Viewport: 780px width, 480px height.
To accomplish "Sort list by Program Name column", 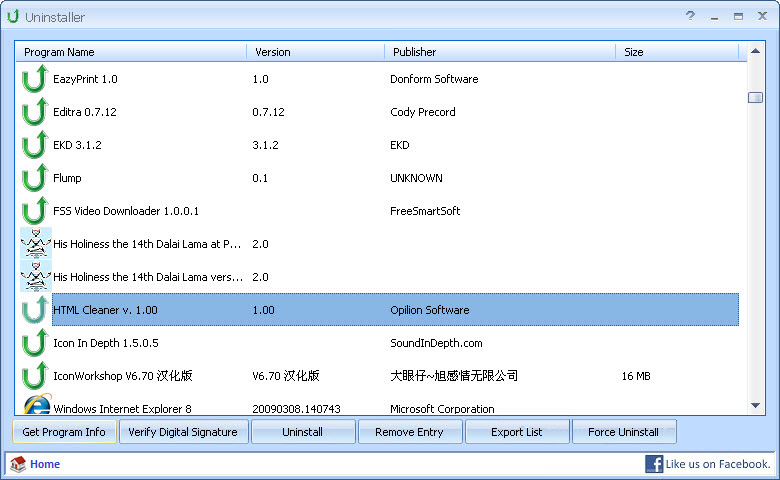I will point(132,52).
